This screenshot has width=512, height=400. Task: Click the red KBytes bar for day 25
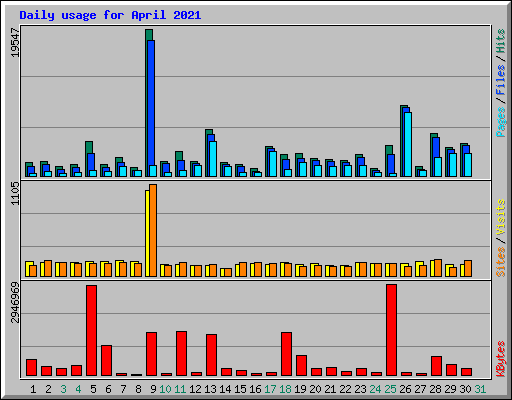(x=392, y=330)
